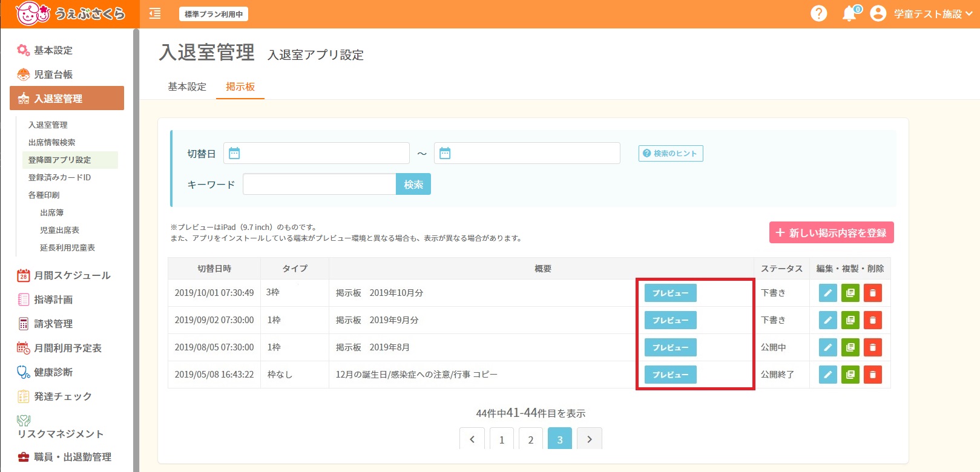
Task: Open 延長利用児童表 print option
Action: [x=67, y=247]
